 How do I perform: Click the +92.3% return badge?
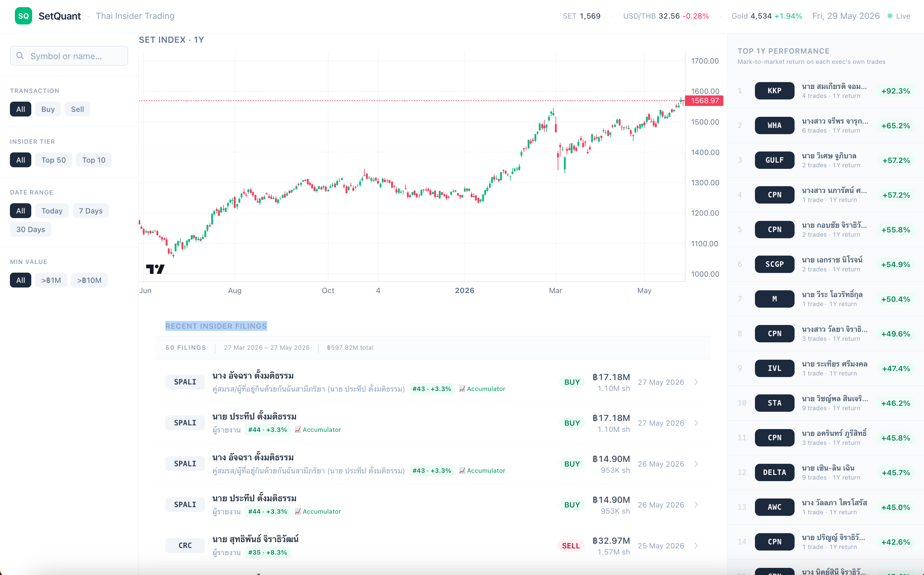[x=896, y=91]
